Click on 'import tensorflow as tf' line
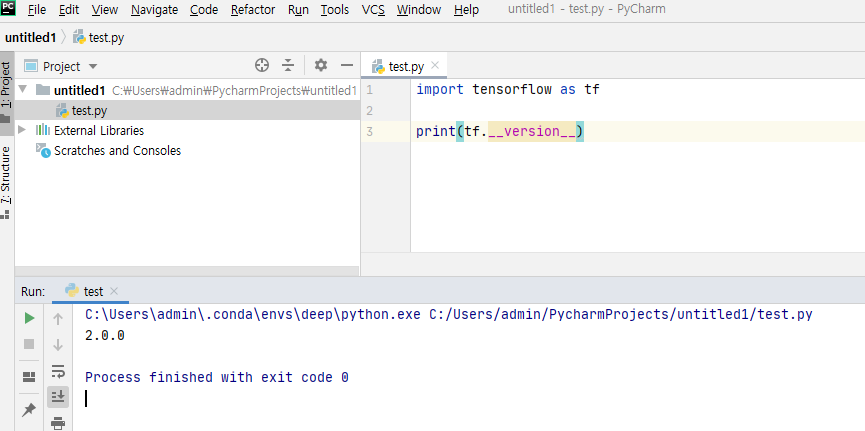865x431 pixels. tap(508, 89)
